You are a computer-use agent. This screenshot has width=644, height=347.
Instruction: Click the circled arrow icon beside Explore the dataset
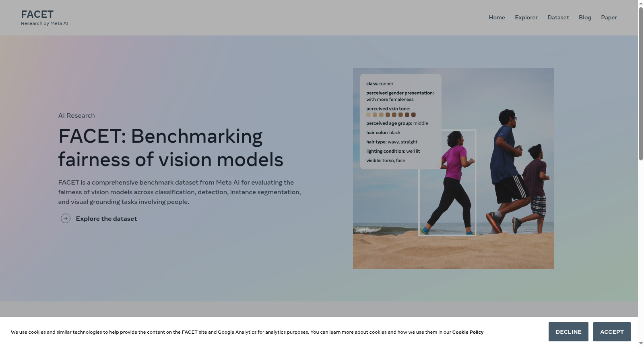[66, 218]
